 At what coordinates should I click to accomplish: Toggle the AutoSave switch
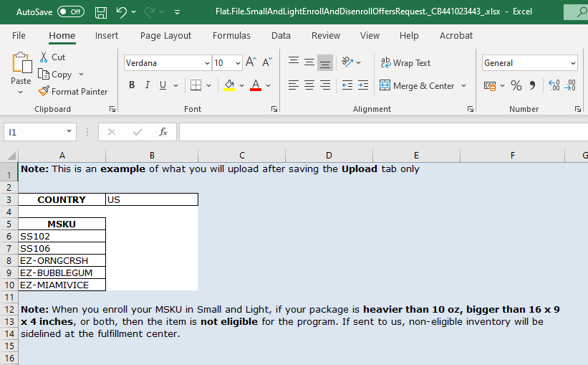coord(70,12)
